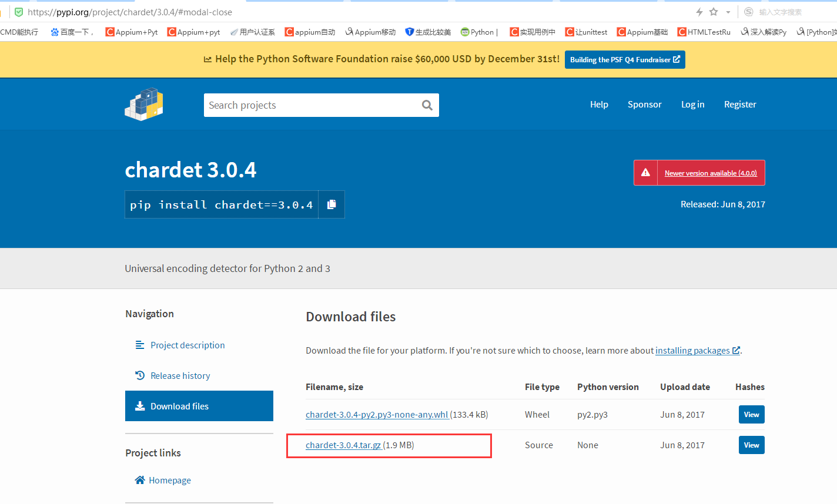Click the clock icon beside Release history
The width and height of the screenshot is (837, 504).
coord(140,375)
